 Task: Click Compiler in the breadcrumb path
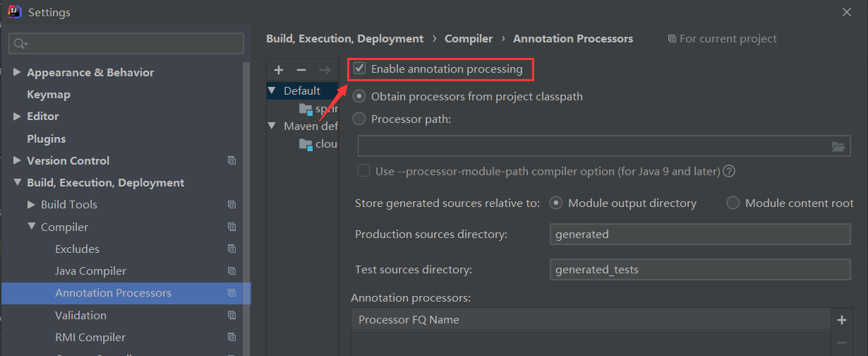click(469, 39)
